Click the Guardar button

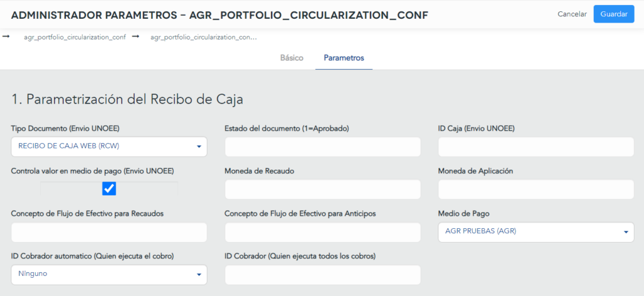[614, 14]
